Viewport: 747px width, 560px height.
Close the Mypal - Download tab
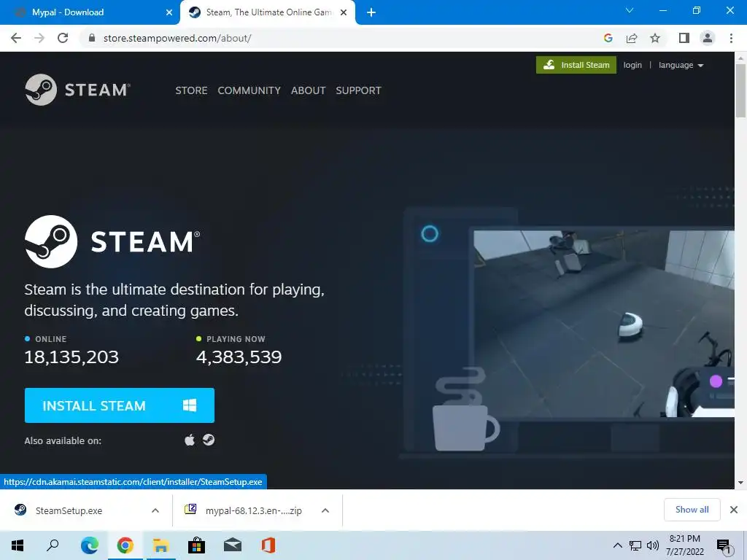coord(169,12)
